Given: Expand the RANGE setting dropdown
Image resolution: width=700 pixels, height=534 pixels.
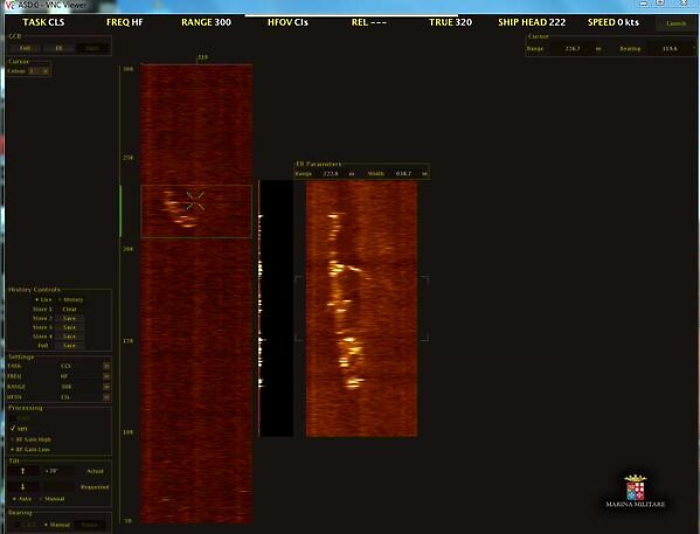Looking at the screenshot, I should 106,386.
